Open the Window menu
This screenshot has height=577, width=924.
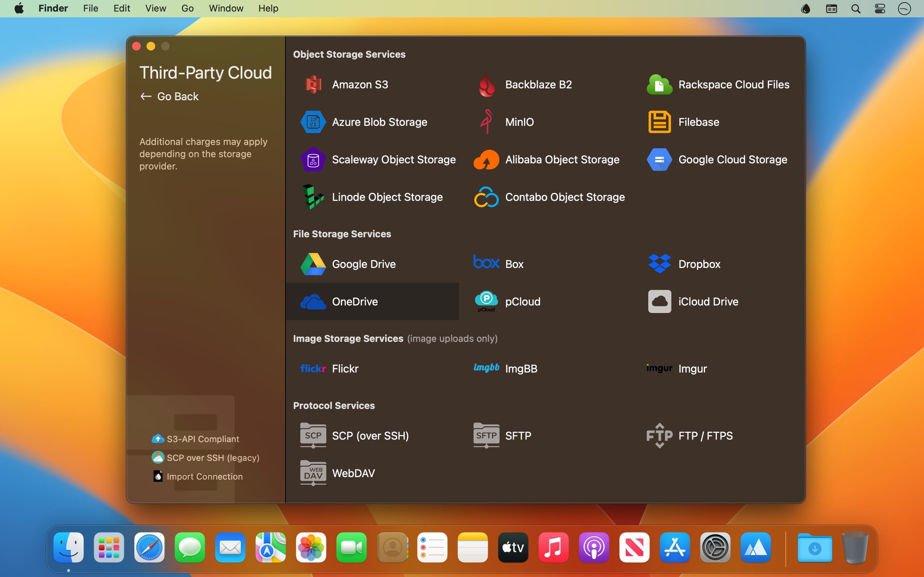pyautogui.click(x=226, y=8)
